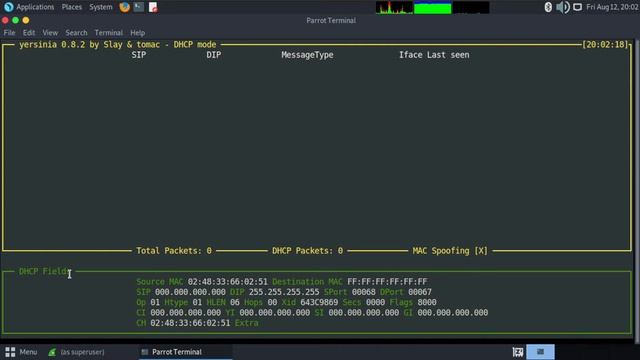Click the Xid value 643C9869
Viewport: 640px width, 360px height.
[x=319, y=302]
